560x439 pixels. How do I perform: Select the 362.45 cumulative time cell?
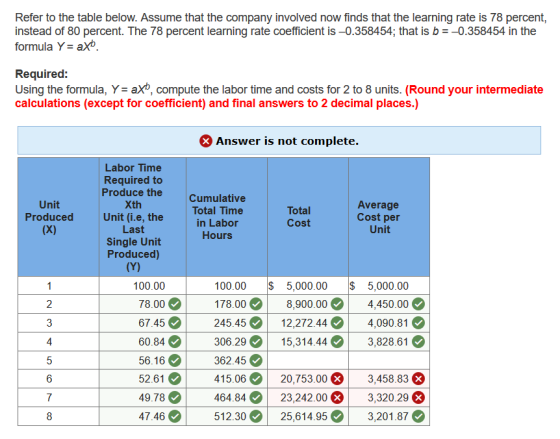pyautogui.click(x=227, y=360)
